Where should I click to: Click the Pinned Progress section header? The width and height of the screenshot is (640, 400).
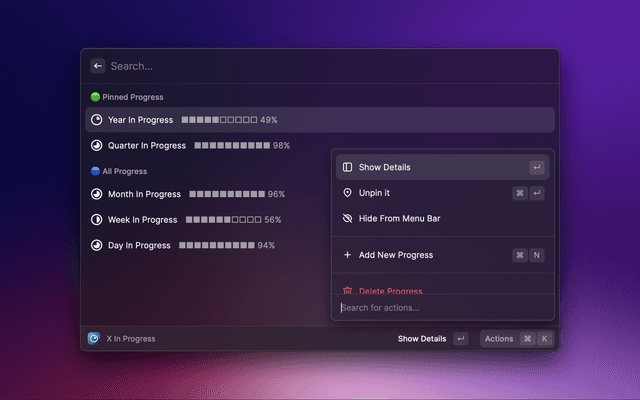(132, 97)
